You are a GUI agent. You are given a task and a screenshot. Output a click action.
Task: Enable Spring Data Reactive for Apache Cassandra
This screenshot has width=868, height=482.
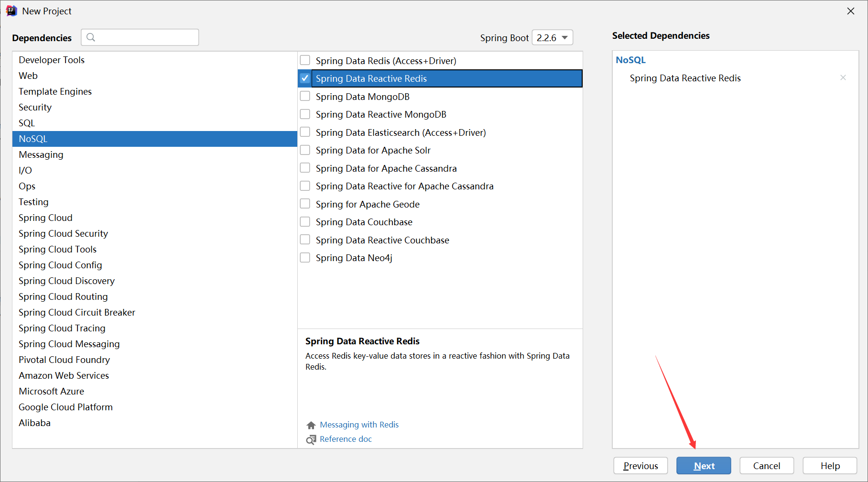[x=305, y=186]
